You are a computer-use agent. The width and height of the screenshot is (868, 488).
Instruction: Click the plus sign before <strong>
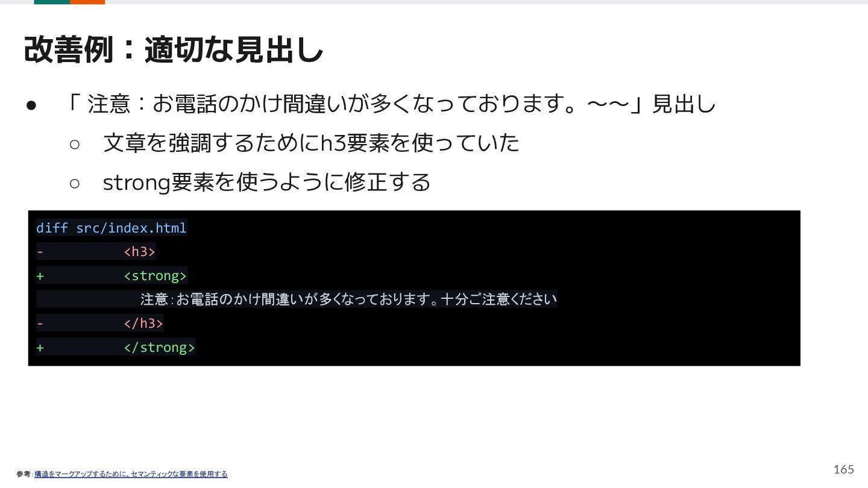coord(40,276)
